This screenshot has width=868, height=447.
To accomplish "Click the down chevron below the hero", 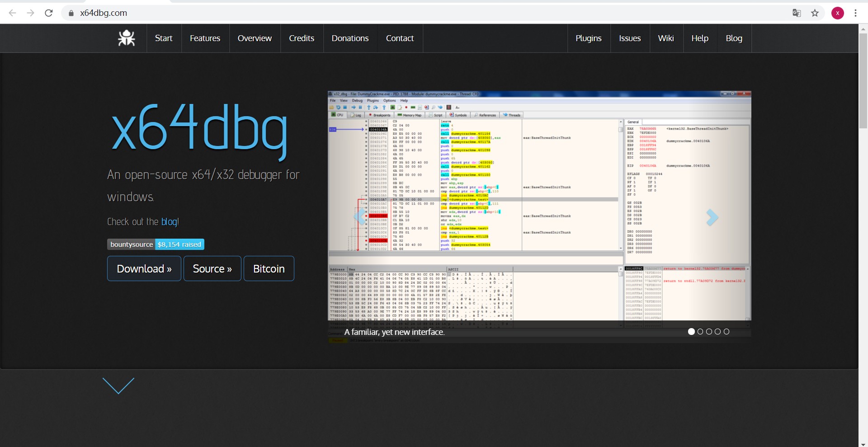I will (118, 386).
